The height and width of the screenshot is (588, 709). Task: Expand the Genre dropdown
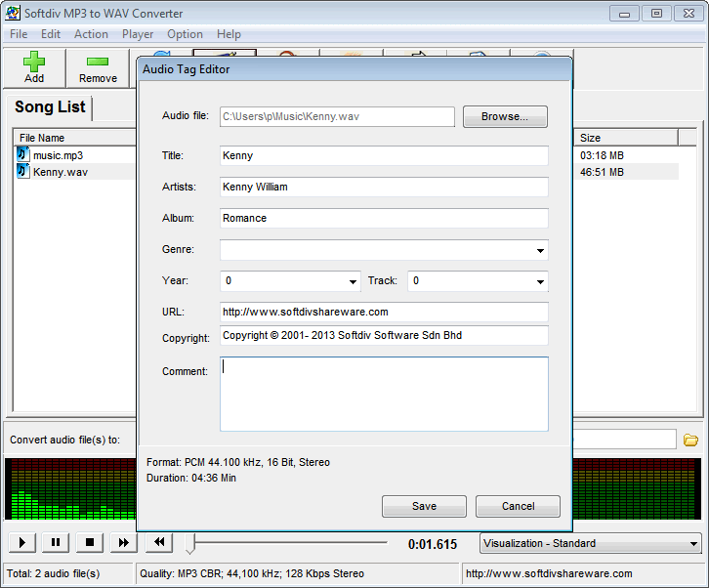(x=540, y=251)
